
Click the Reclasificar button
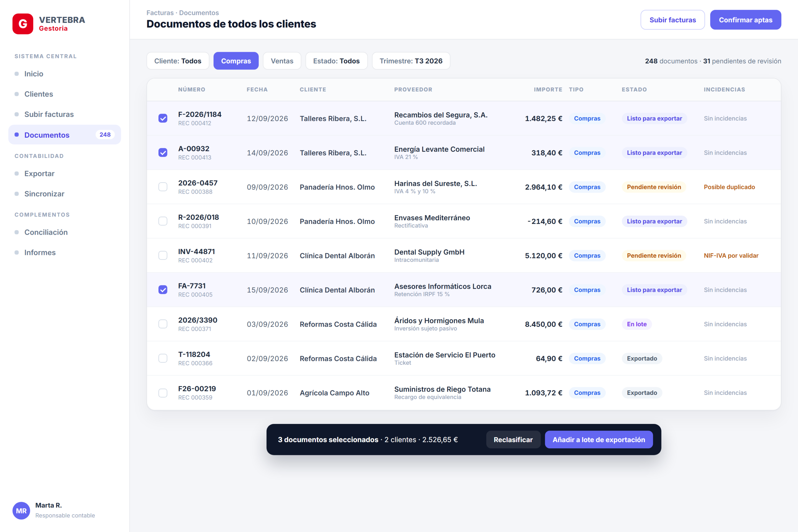513,439
